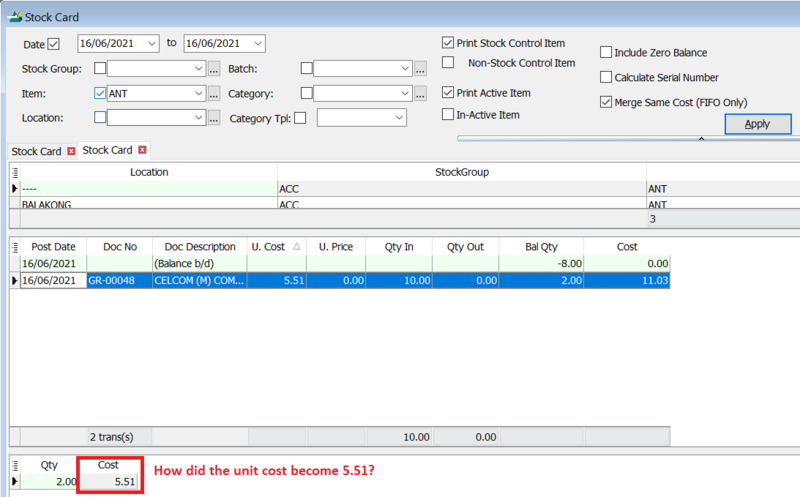Open the location grid column chooser icon

pos(15,172)
